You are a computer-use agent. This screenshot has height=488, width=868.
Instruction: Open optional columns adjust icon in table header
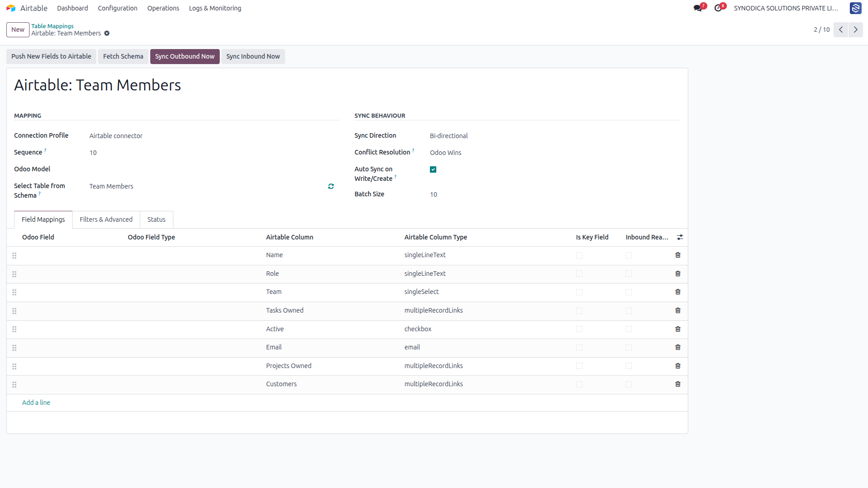[x=680, y=237]
